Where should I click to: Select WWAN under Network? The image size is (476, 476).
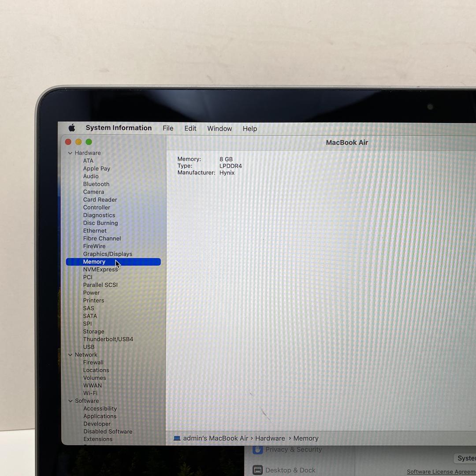92,386
